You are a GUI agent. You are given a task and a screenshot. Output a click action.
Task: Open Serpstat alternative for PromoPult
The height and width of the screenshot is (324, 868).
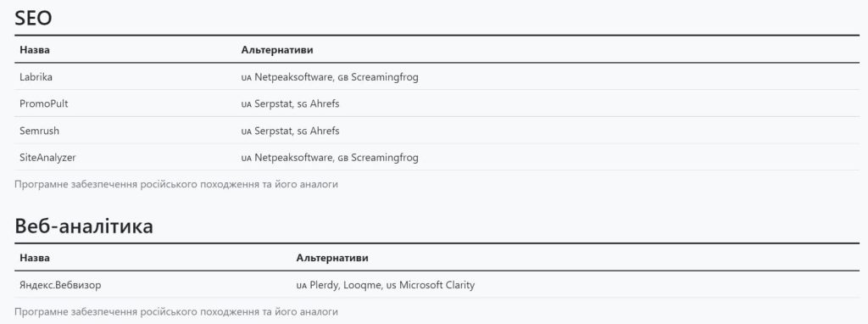274,104
